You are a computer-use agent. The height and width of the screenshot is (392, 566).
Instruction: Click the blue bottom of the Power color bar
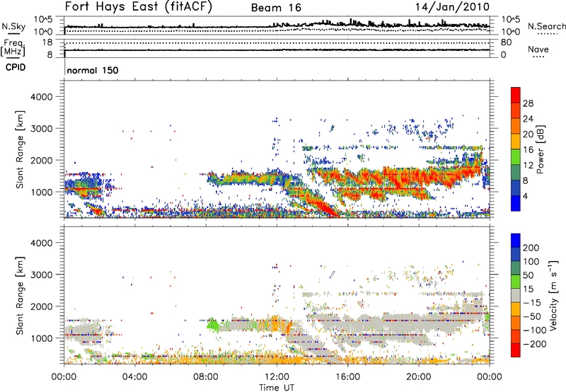(516, 204)
